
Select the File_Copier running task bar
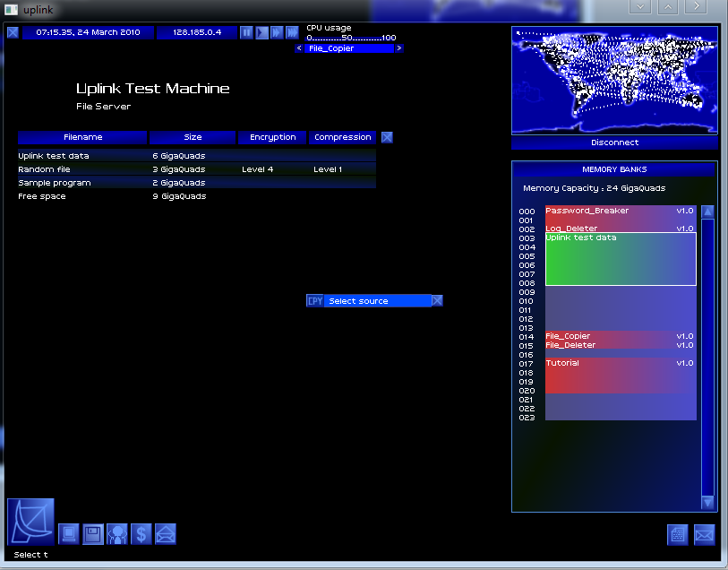pos(349,48)
